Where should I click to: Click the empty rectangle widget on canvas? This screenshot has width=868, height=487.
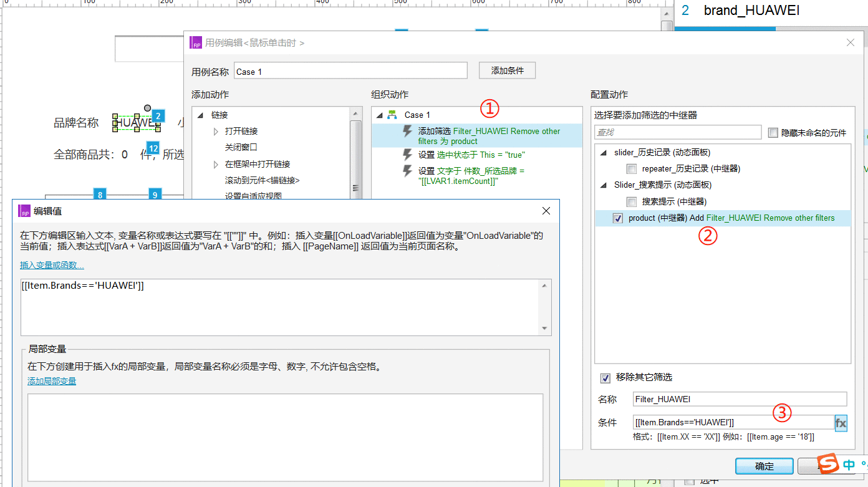[x=150, y=49]
